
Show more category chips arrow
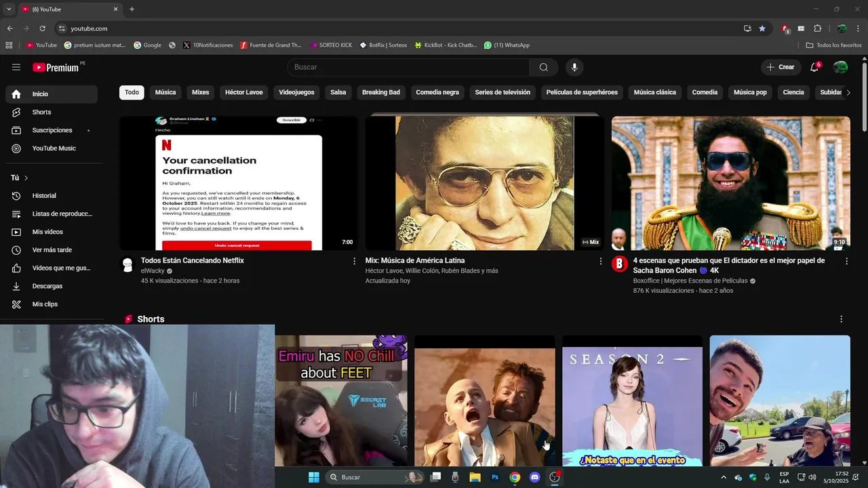tap(848, 92)
